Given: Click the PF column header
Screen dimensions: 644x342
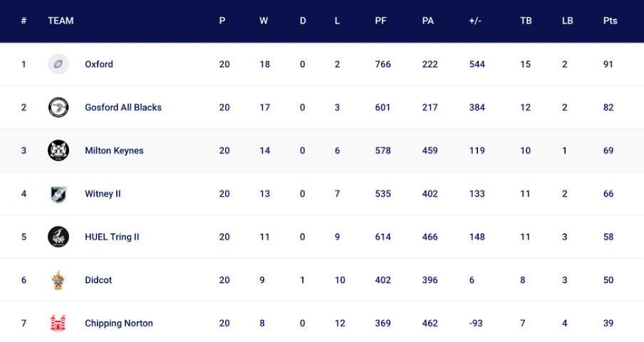Looking at the screenshot, I should pos(380,21).
